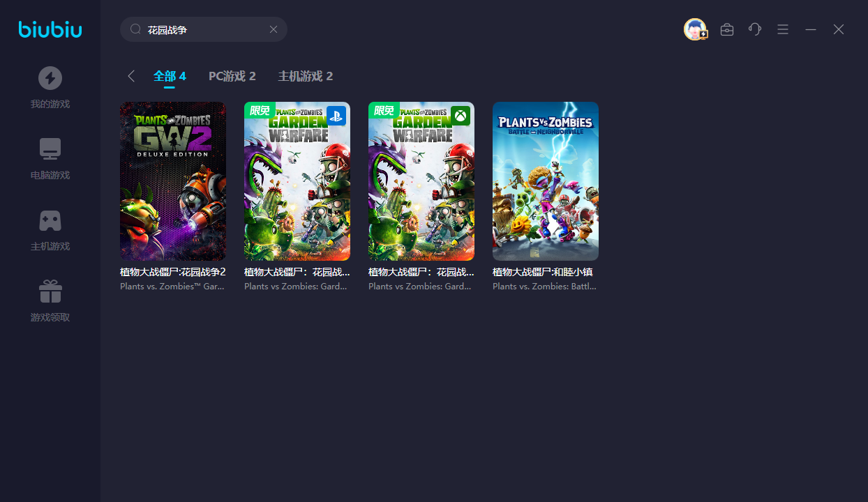The image size is (868, 502).
Task: Click the 游戏领取 sidebar label
Action: pos(50,317)
